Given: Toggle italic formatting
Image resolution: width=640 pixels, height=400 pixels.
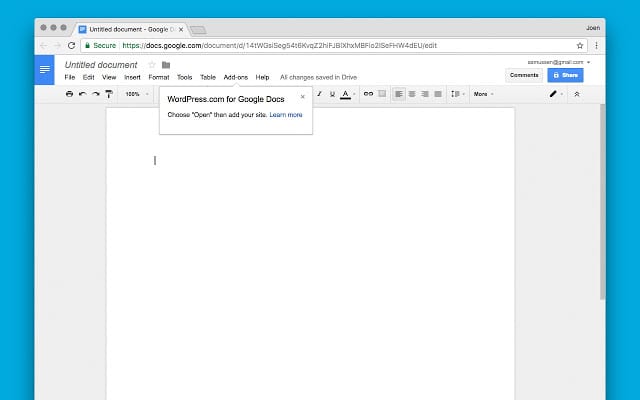Looking at the screenshot, I should click(319, 94).
